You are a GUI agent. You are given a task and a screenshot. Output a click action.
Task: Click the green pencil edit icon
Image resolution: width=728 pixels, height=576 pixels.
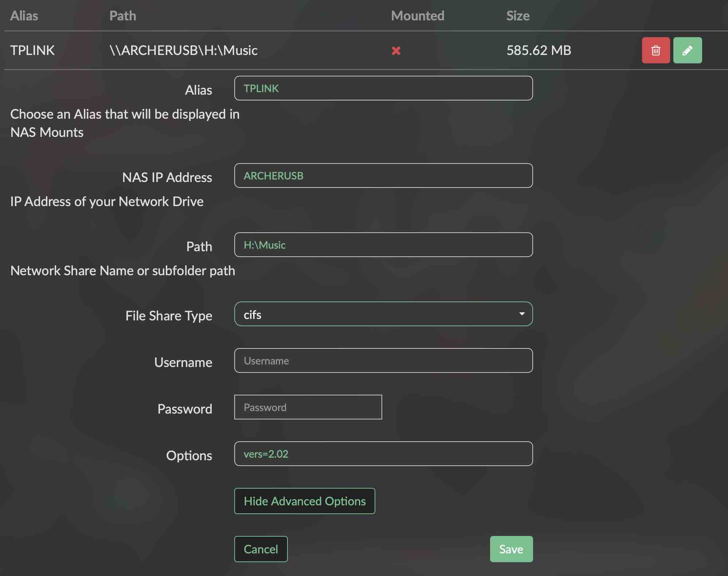pos(687,50)
